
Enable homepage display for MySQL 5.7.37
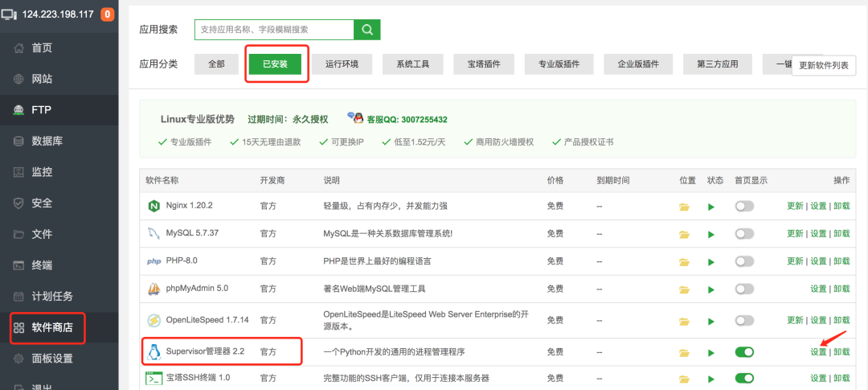(x=744, y=234)
